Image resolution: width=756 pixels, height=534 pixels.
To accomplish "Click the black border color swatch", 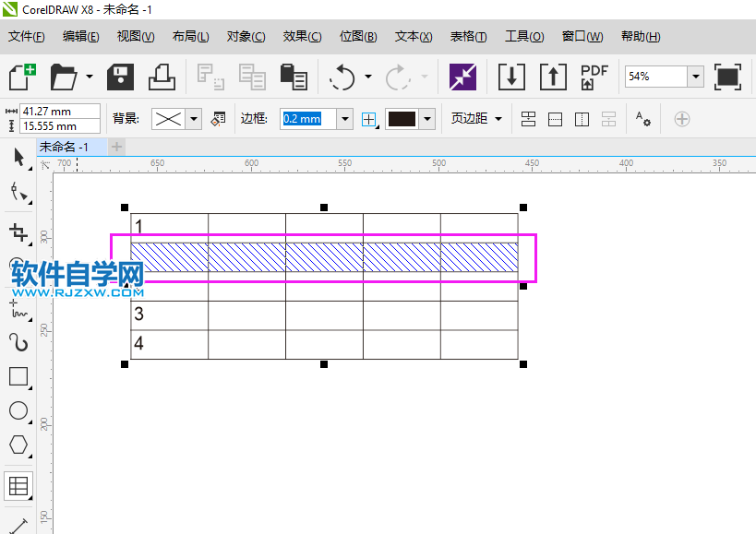I will [x=402, y=119].
